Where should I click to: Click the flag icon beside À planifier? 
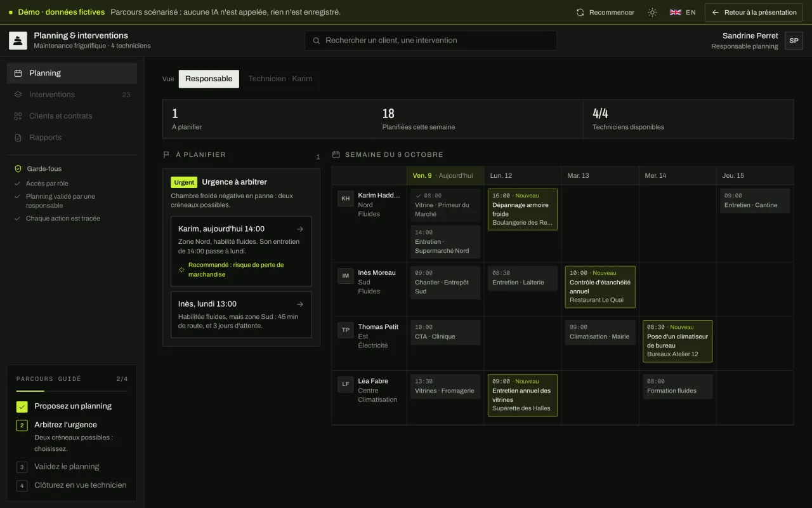point(167,154)
